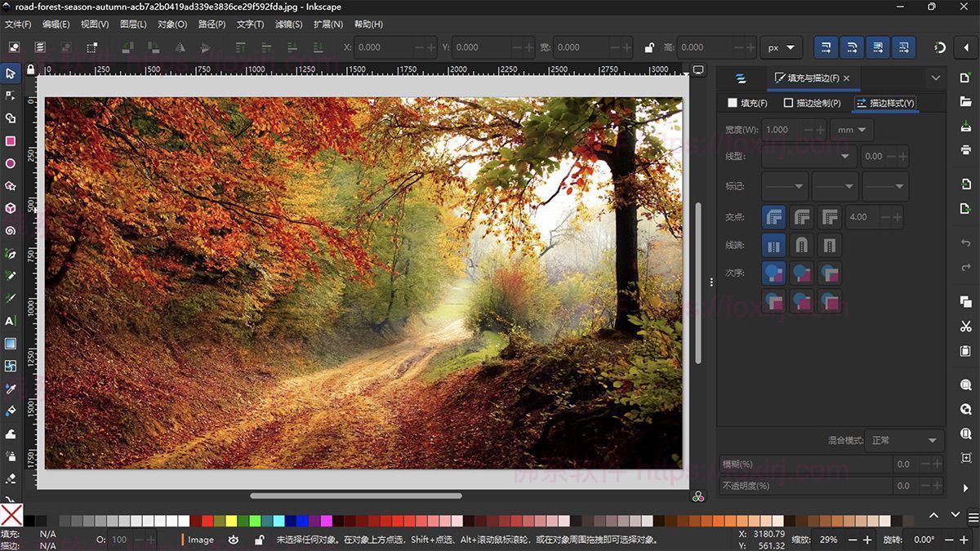Select the 3D Box tool
980x551 pixels.
[x=11, y=208]
